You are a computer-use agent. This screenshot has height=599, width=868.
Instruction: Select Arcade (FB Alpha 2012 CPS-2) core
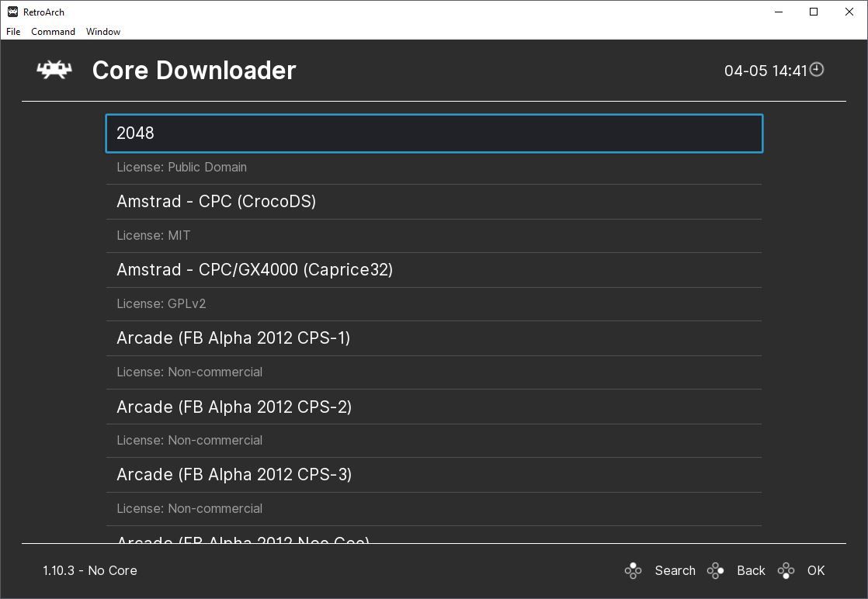434,407
